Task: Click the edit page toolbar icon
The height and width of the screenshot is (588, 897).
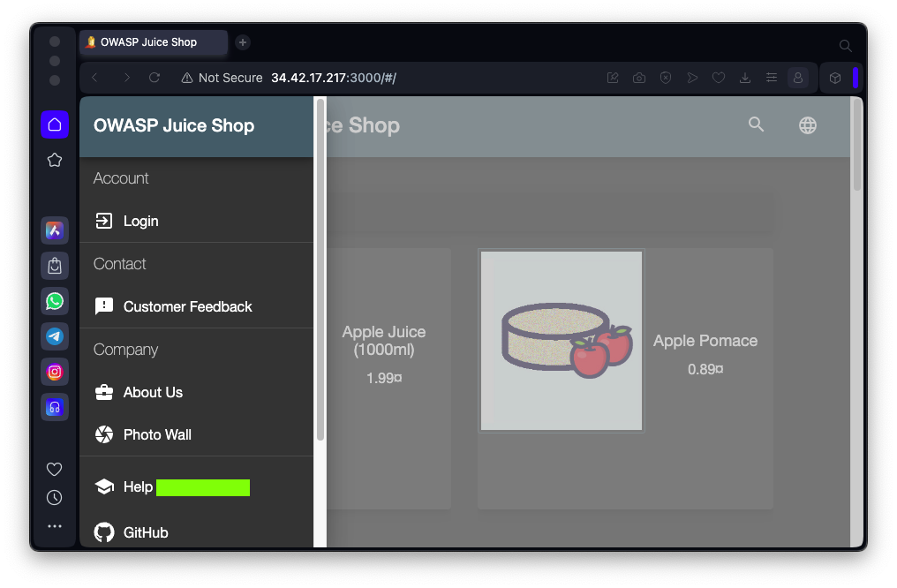Action: pyautogui.click(x=613, y=78)
